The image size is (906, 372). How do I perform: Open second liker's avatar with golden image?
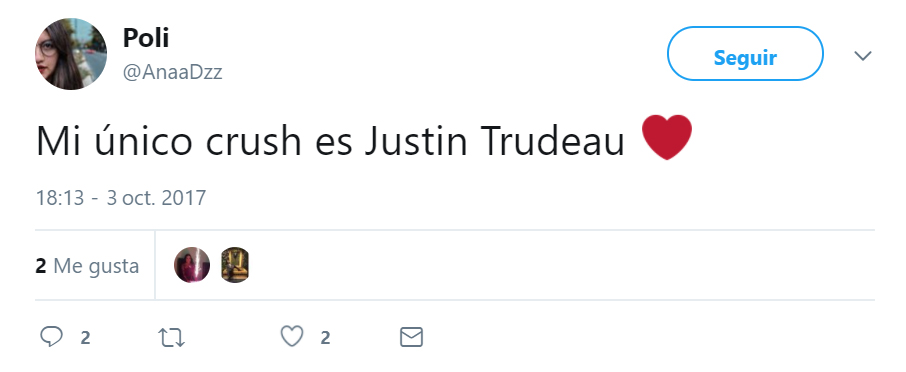click(x=235, y=265)
